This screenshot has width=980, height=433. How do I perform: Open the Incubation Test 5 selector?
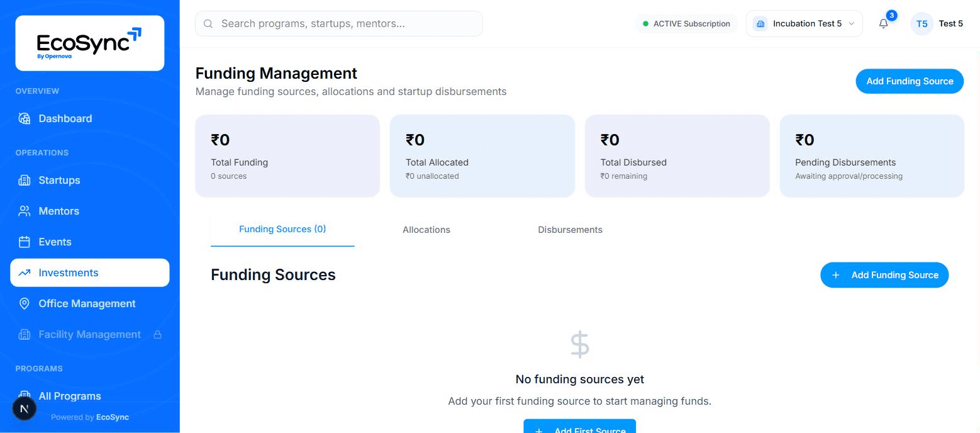coord(805,24)
